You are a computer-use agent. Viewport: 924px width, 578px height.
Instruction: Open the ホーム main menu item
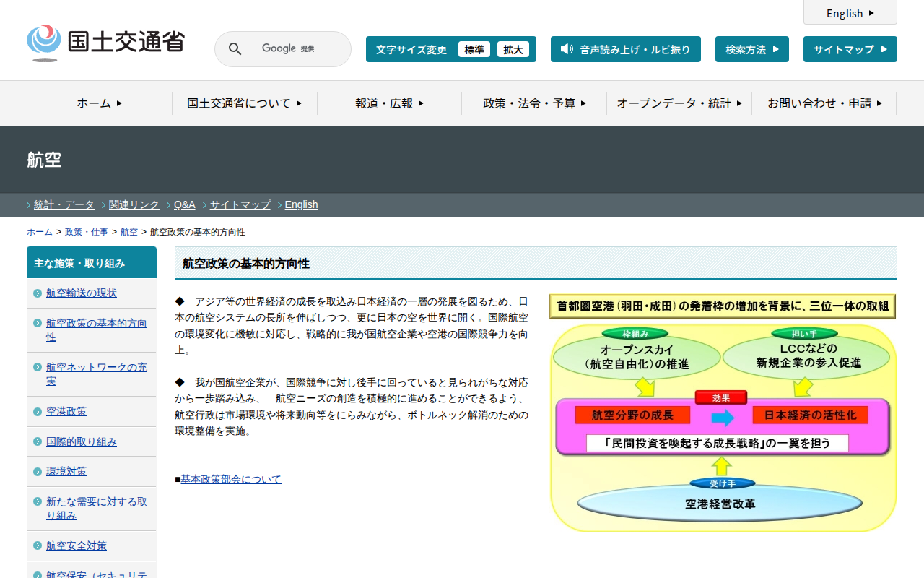(100, 103)
